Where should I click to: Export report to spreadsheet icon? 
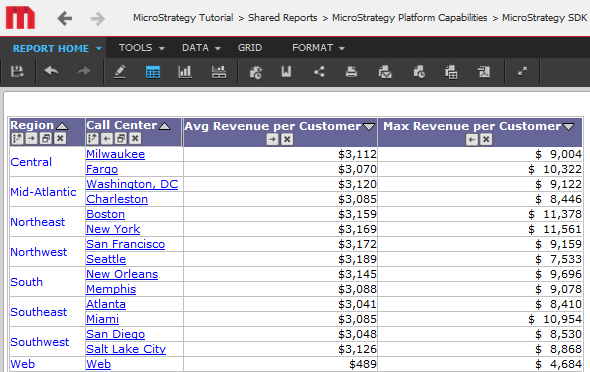coord(451,71)
